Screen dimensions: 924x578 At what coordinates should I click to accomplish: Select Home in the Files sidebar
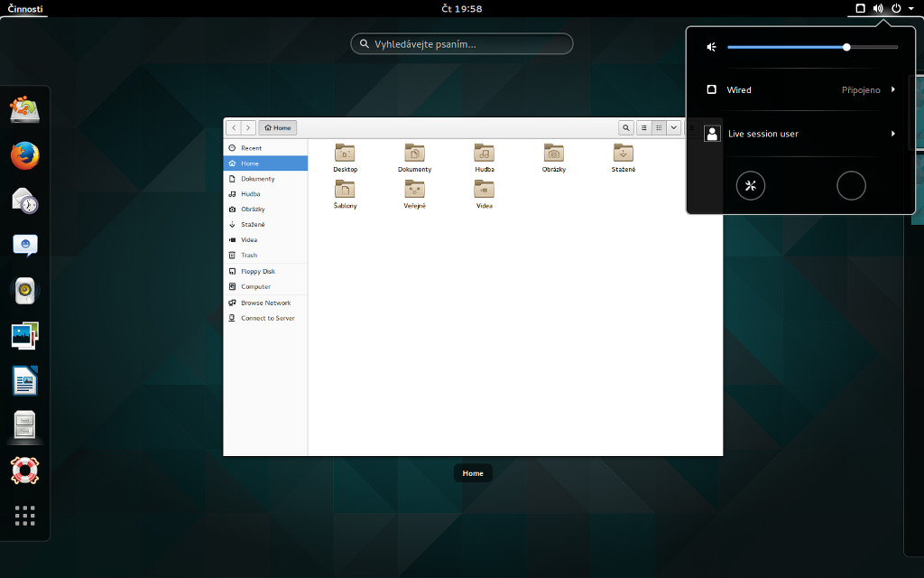coord(266,163)
